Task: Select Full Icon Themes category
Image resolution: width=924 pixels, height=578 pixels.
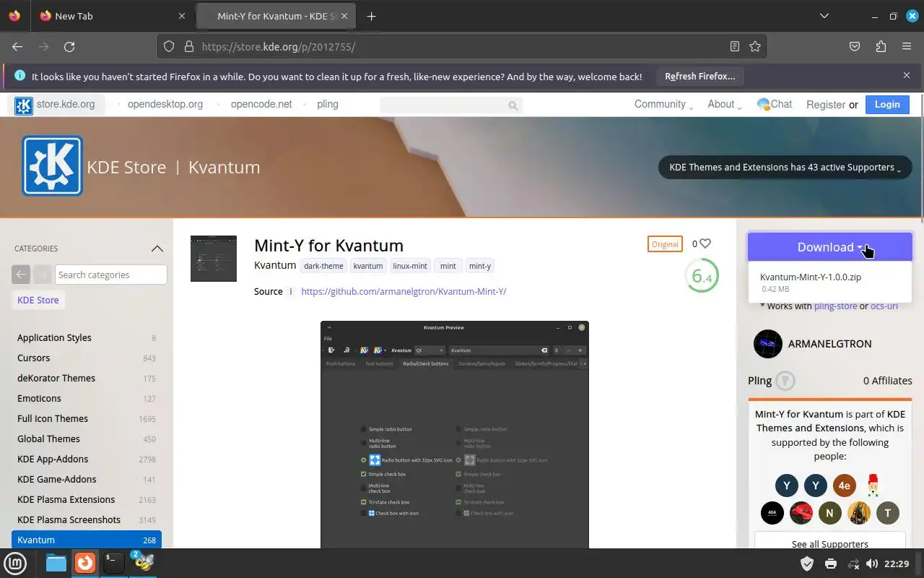Action: [53, 418]
